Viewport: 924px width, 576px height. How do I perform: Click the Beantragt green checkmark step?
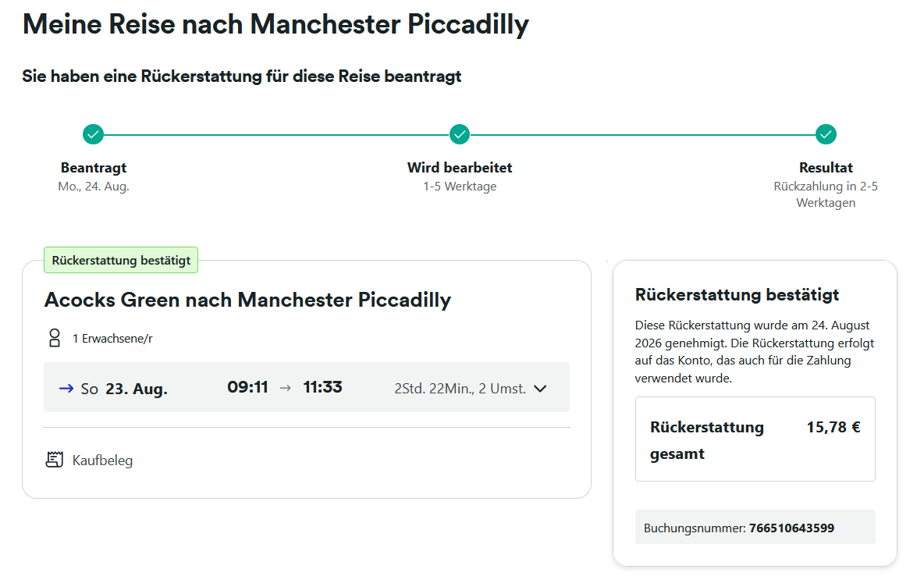[93, 134]
